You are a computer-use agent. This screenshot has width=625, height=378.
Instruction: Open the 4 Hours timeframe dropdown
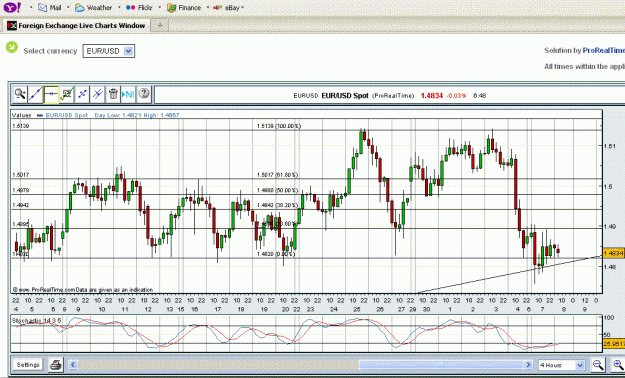pyautogui.click(x=561, y=365)
